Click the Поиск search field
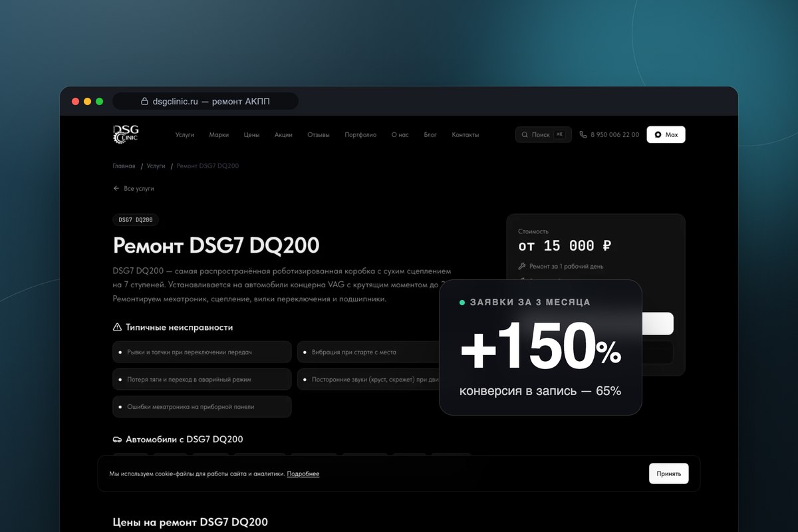This screenshot has height=532, width=798. click(x=543, y=134)
